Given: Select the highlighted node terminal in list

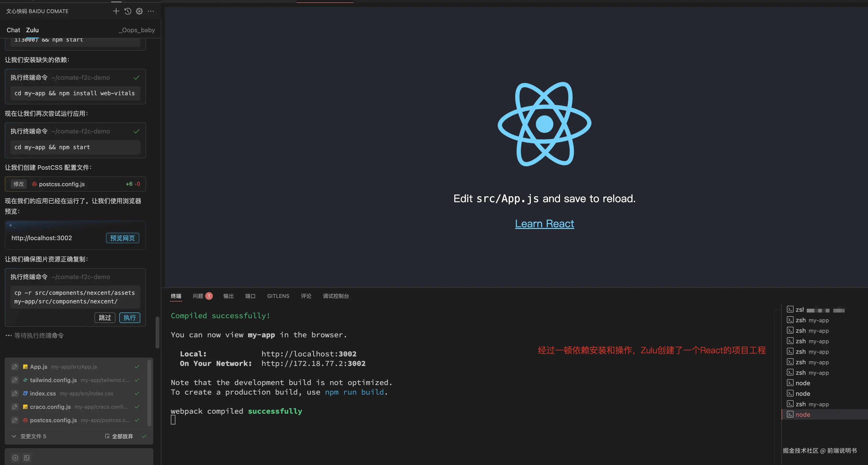Looking at the screenshot, I should tap(802, 414).
